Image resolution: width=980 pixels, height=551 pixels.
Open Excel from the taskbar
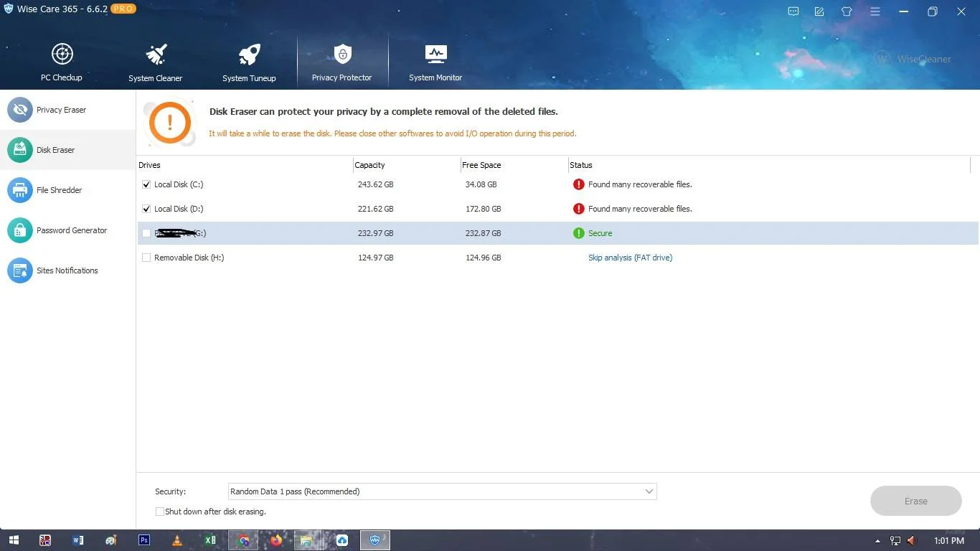210,540
